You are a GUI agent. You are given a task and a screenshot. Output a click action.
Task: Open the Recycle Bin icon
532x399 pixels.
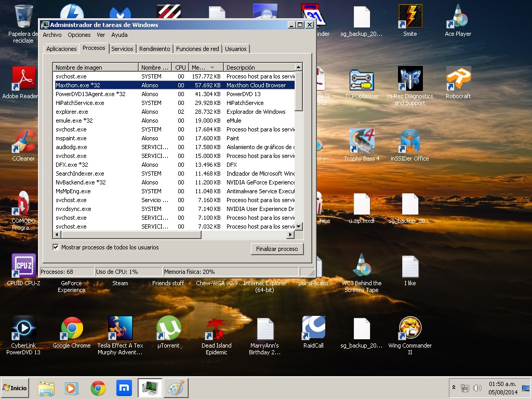[x=23, y=24]
